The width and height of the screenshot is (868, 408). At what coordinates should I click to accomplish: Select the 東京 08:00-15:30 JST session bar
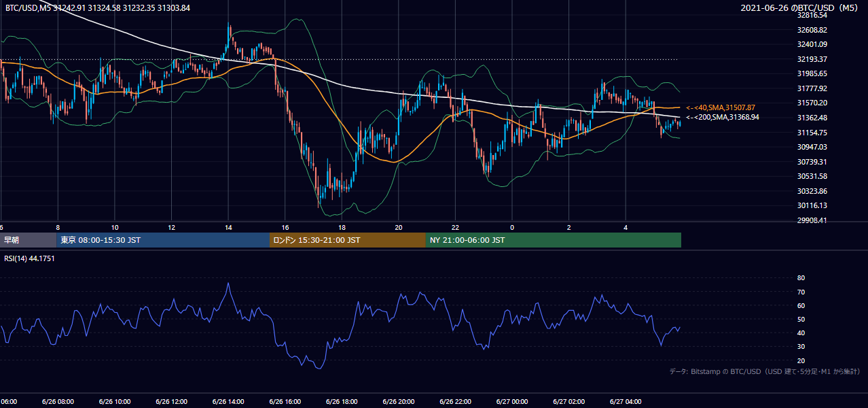click(163, 240)
